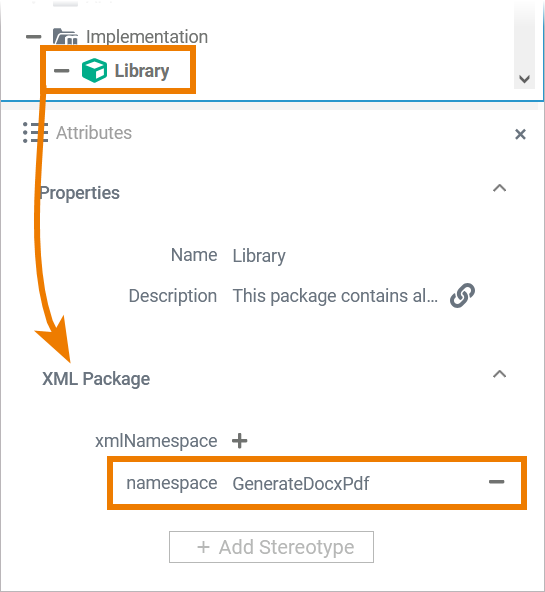
Task: Collapse the Library tree node
Action: click(x=62, y=71)
